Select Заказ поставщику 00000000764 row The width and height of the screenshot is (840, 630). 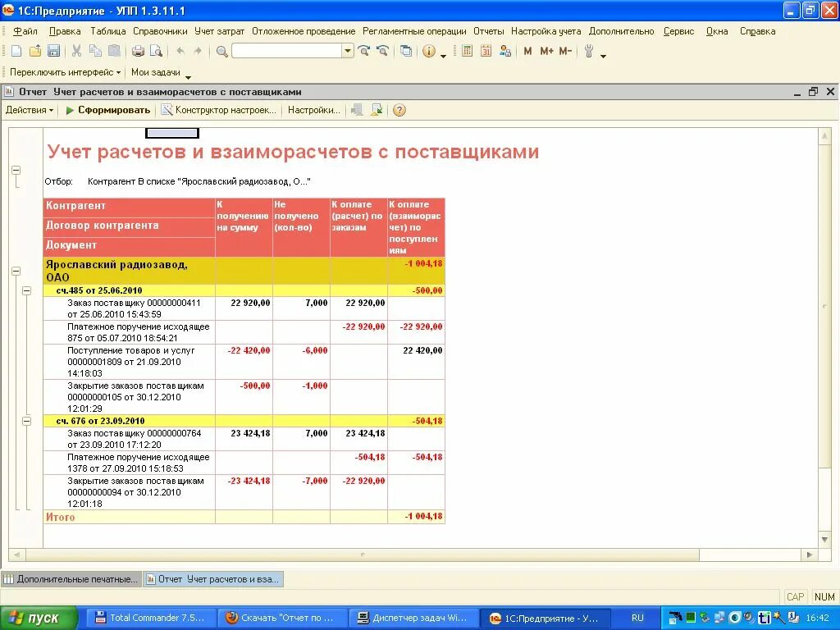[x=244, y=439]
